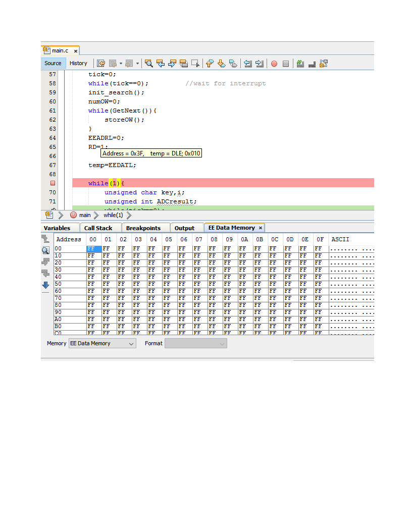Click Start Macro Recording red circle
The image size is (410, 532).
click(x=274, y=64)
